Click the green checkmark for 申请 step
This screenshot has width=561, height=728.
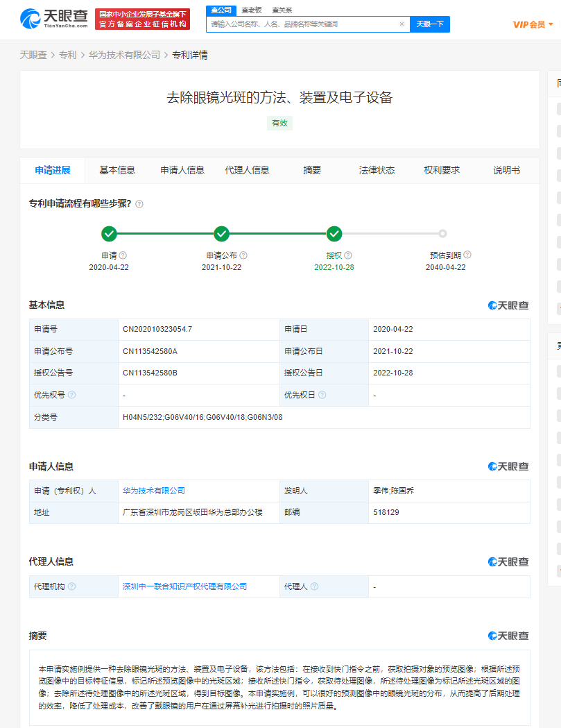tap(109, 234)
